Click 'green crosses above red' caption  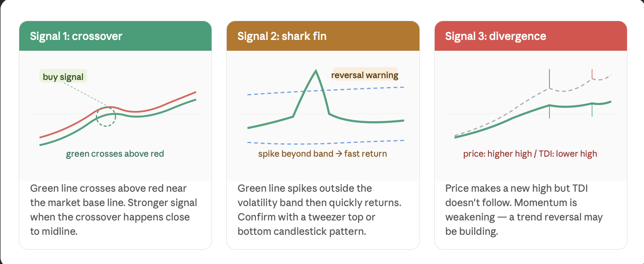click(x=115, y=154)
